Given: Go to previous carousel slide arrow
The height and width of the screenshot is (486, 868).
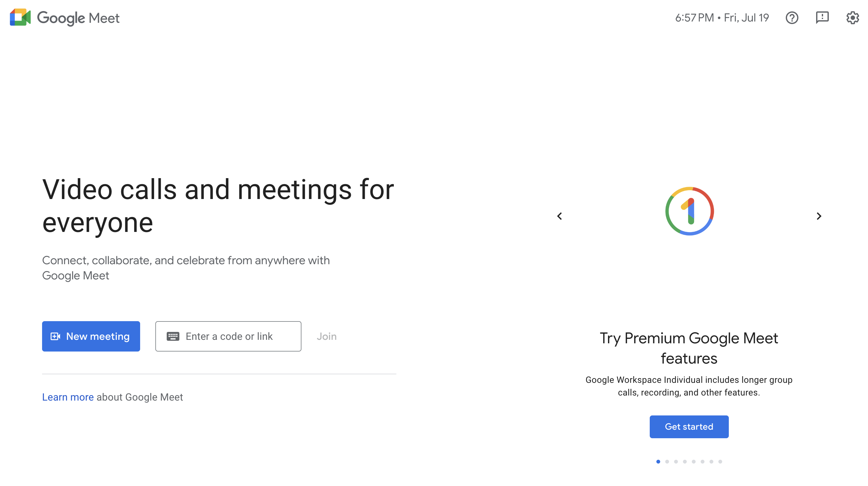Looking at the screenshot, I should coord(559,216).
